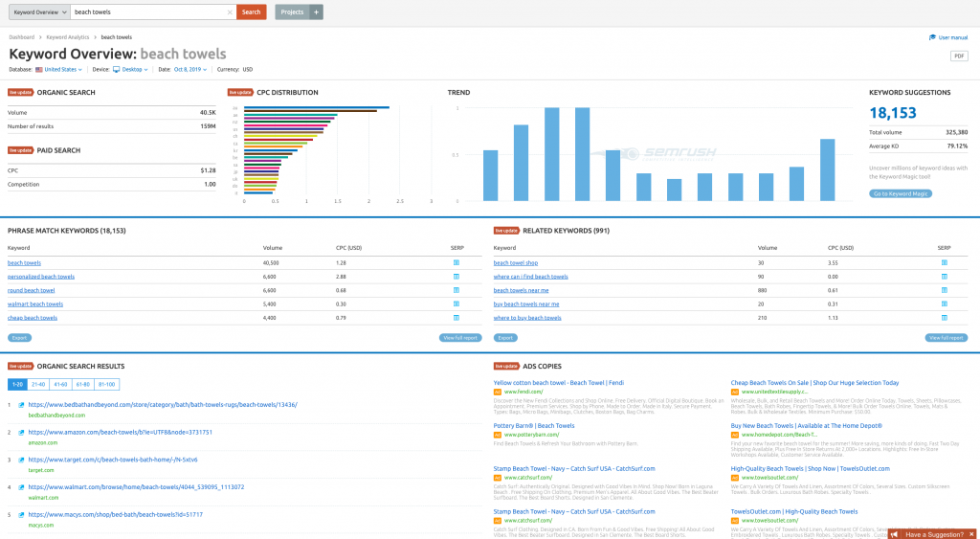Open the United States database dropdown

(59, 70)
